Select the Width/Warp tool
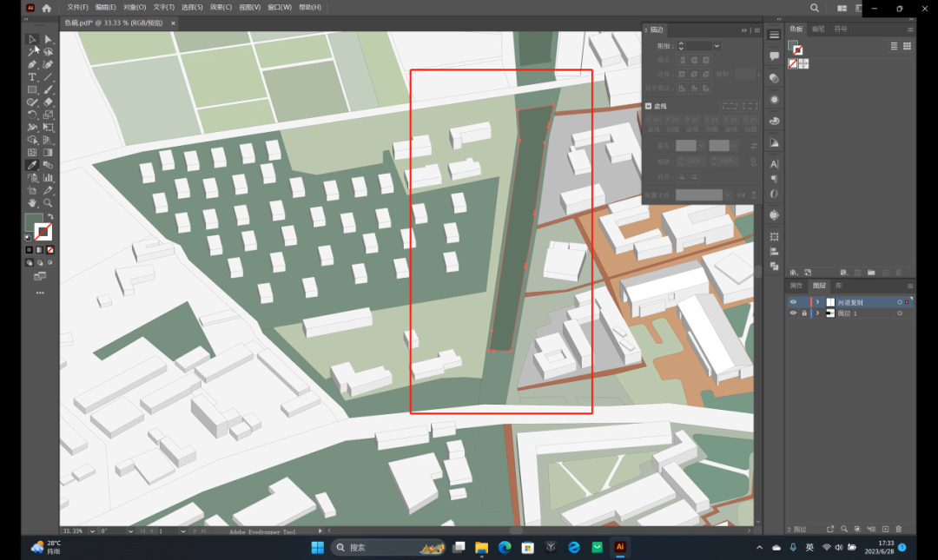This screenshot has height=560, width=938. [32, 128]
